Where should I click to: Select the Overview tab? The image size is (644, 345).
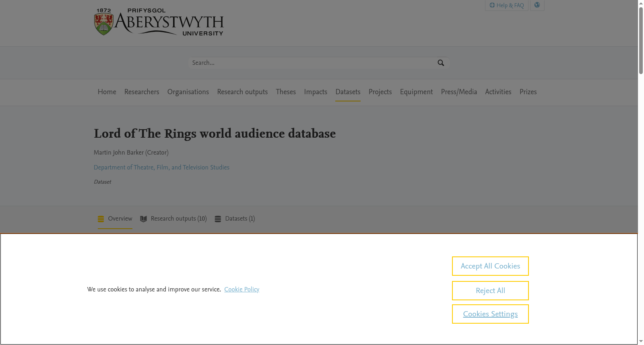coord(115,219)
